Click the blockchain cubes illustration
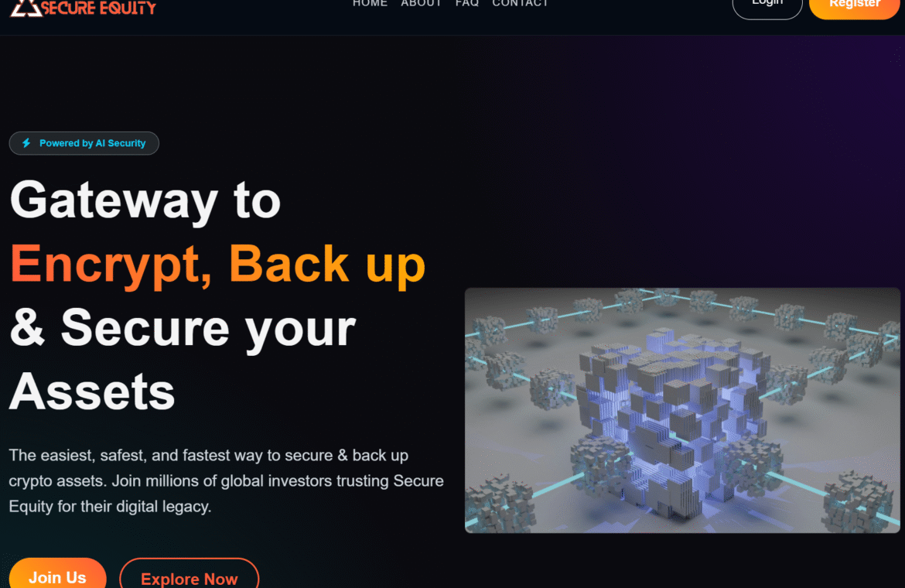The width and height of the screenshot is (905, 588). 682,410
